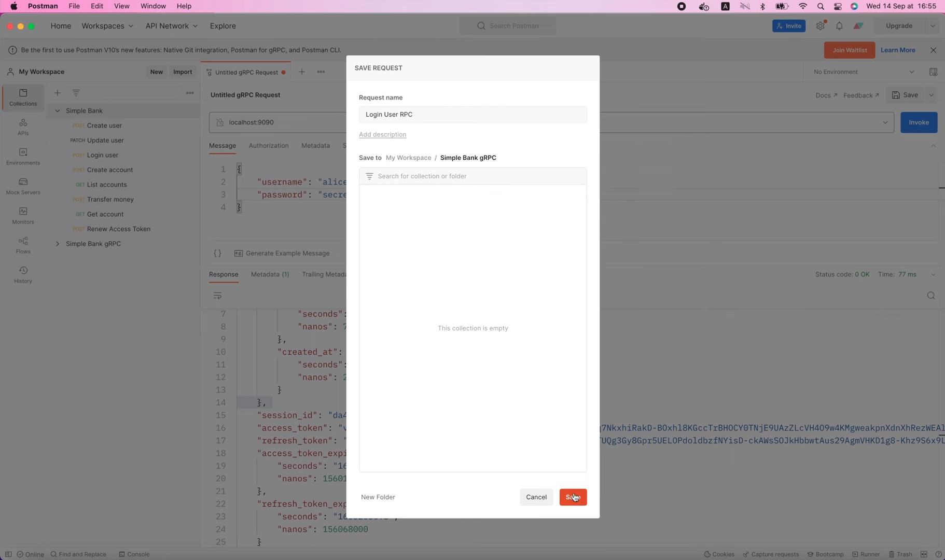
Task: Create new collection with plus icon
Action: [x=58, y=93]
